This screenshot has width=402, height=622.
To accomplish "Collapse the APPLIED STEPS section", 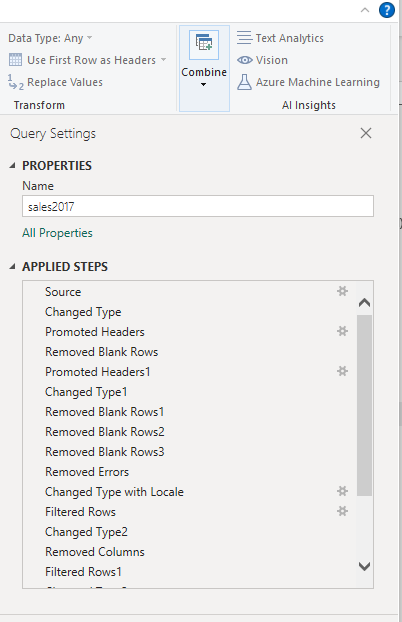I will [x=13, y=267].
